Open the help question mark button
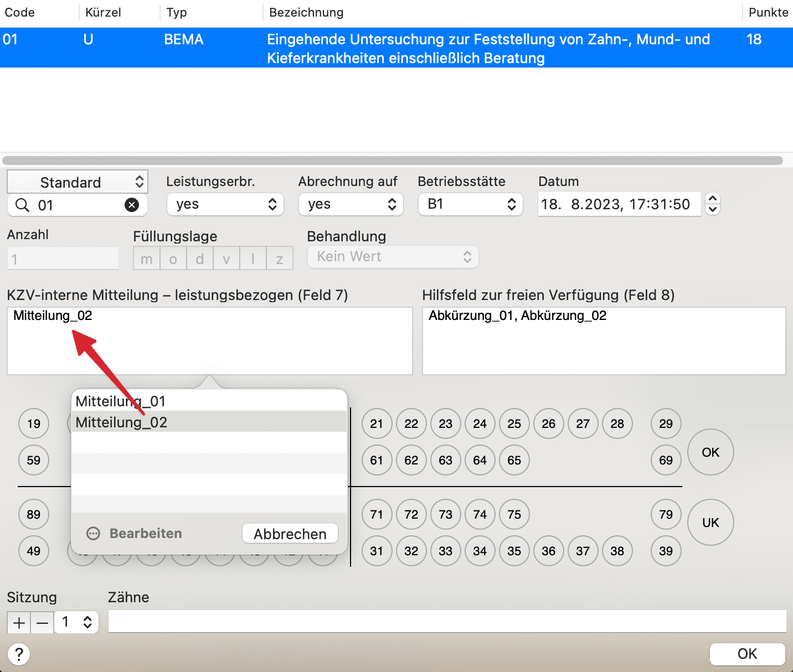The image size is (793, 672). tap(19, 654)
